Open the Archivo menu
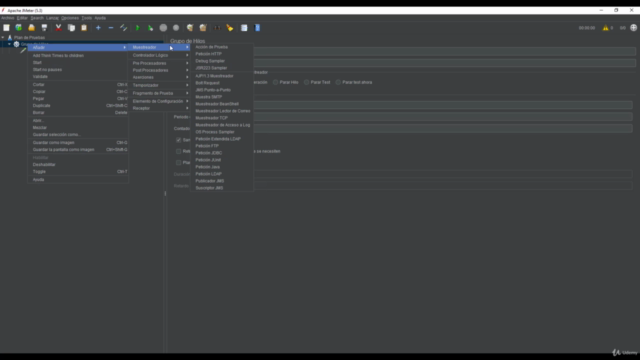This screenshot has height=360, width=640. [7, 18]
